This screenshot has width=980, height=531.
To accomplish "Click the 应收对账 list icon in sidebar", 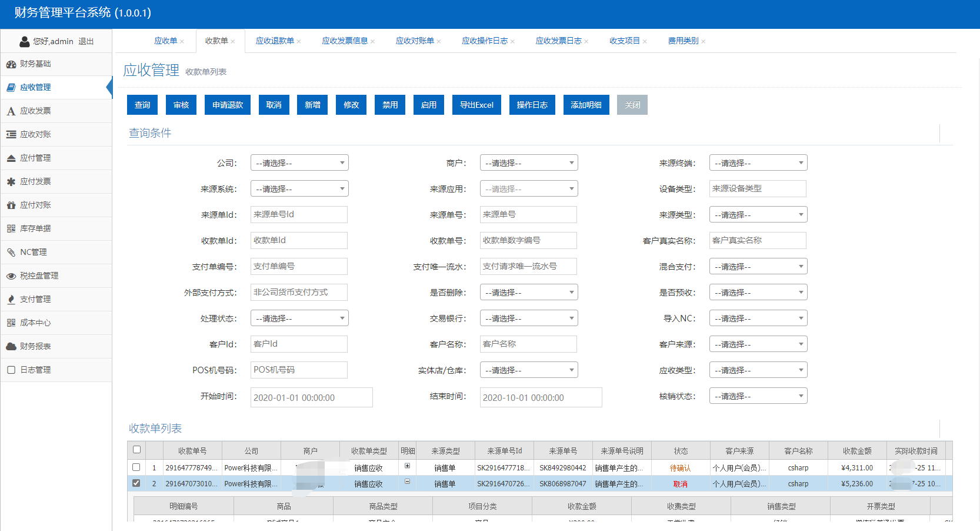I will (11, 135).
